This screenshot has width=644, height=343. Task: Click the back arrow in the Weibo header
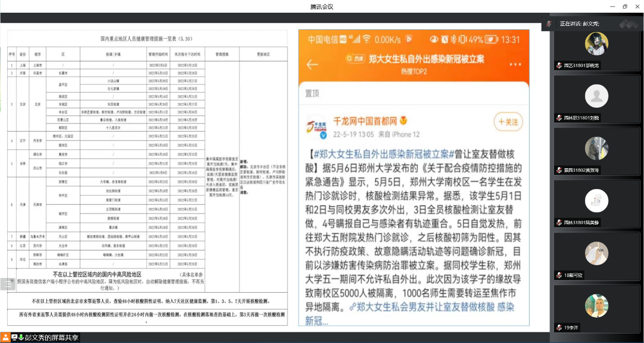[x=312, y=64]
